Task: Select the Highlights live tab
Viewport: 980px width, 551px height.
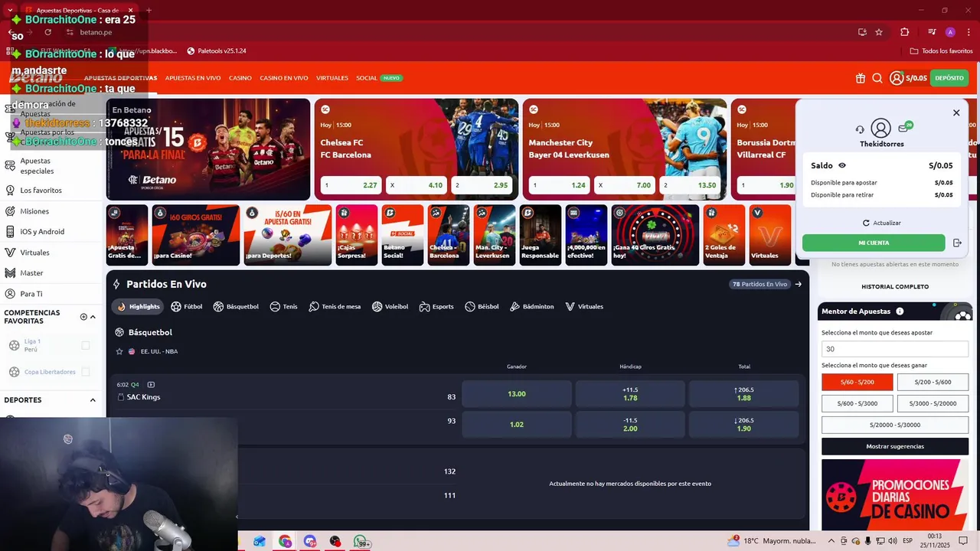Action: pos(138,306)
